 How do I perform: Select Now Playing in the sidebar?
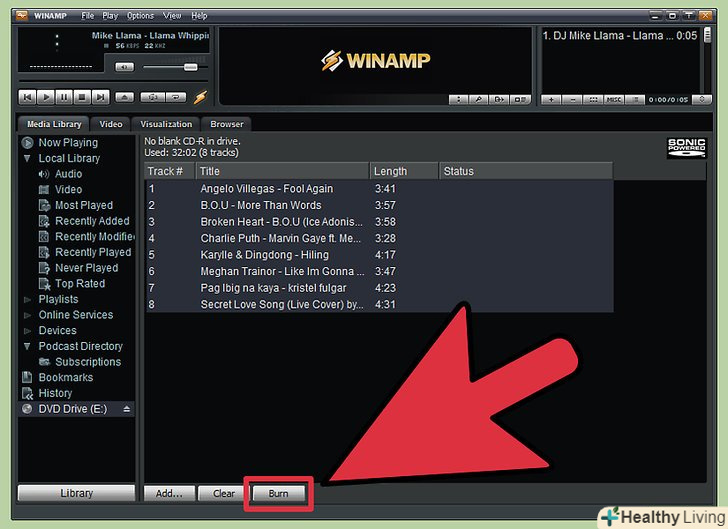68,143
